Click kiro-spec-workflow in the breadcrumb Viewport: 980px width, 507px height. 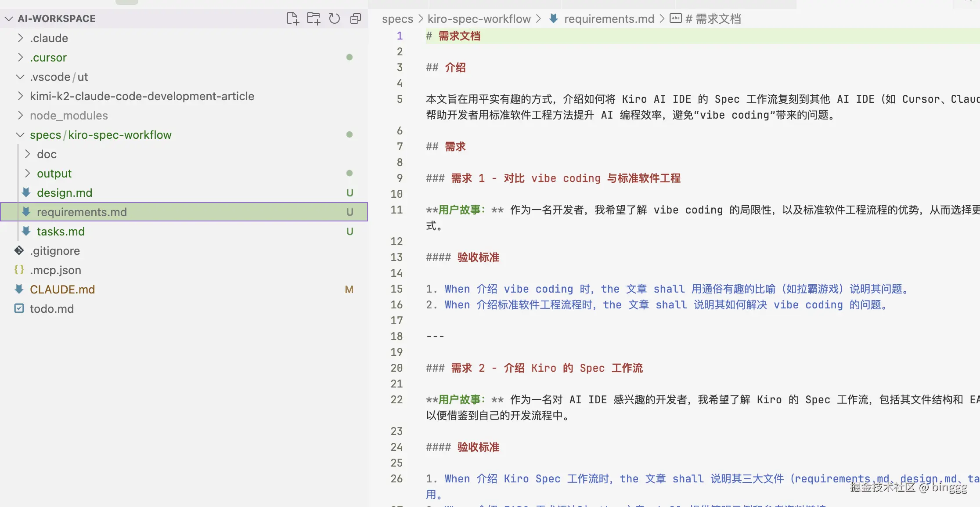coord(479,18)
